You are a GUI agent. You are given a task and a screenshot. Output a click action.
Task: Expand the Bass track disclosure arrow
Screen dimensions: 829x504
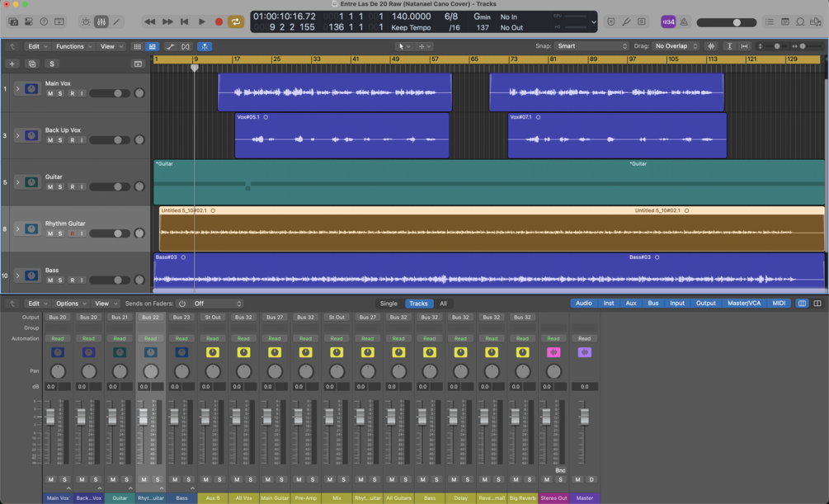17,276
